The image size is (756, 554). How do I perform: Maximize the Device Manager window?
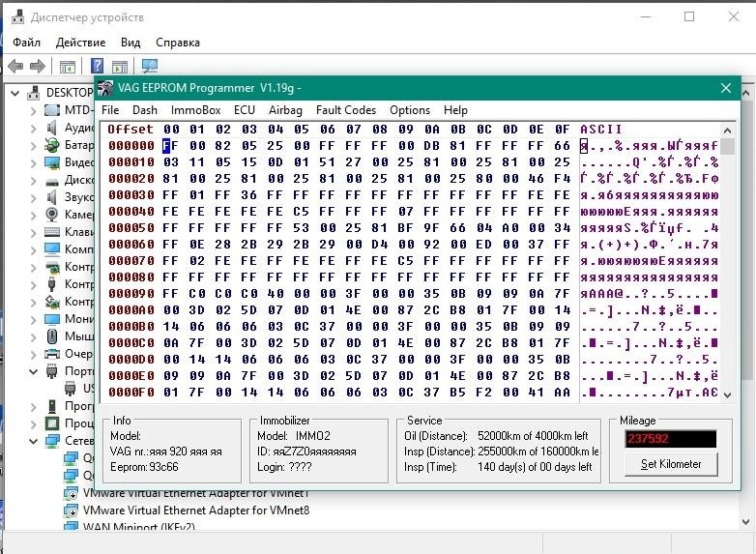689,16
